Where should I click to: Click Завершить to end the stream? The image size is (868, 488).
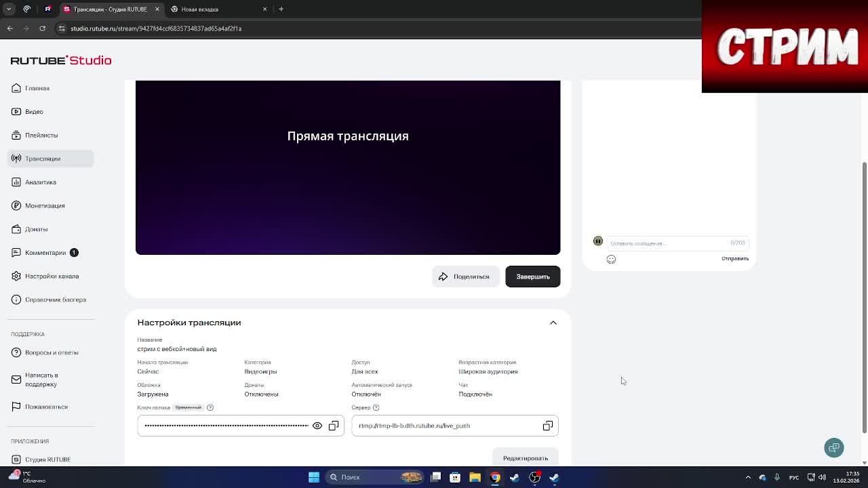(532, 277)
